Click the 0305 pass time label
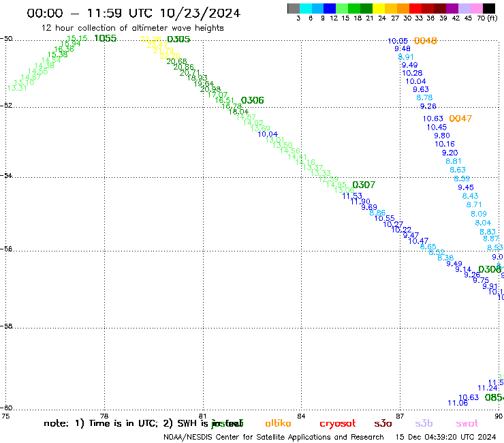 click(178, 40)
